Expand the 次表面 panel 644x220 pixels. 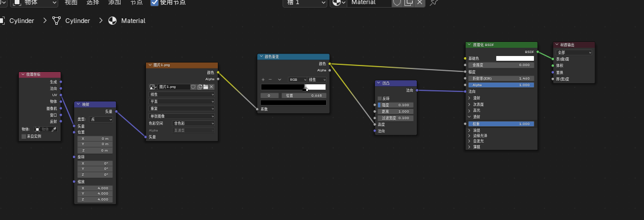(469, 104)
